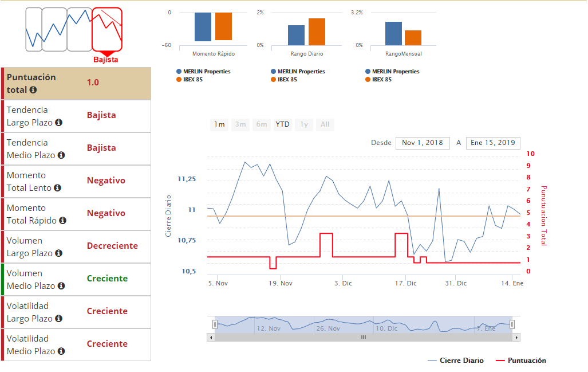Click IBEX orange bar in Rango Diario
The width and height of the screenshot is (588, 372).
(317, 32)
